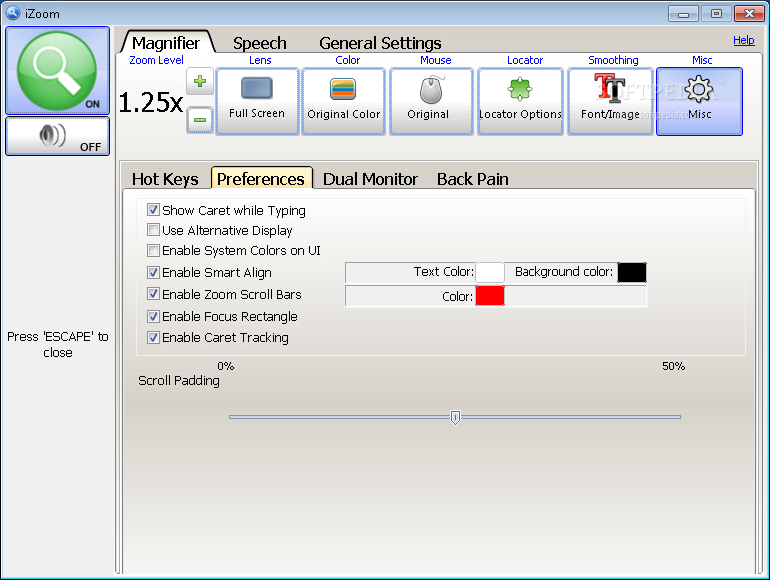This screenshot has height=580, width=770.
Task: Pick the white Text Color swatch
Action: 490,272
